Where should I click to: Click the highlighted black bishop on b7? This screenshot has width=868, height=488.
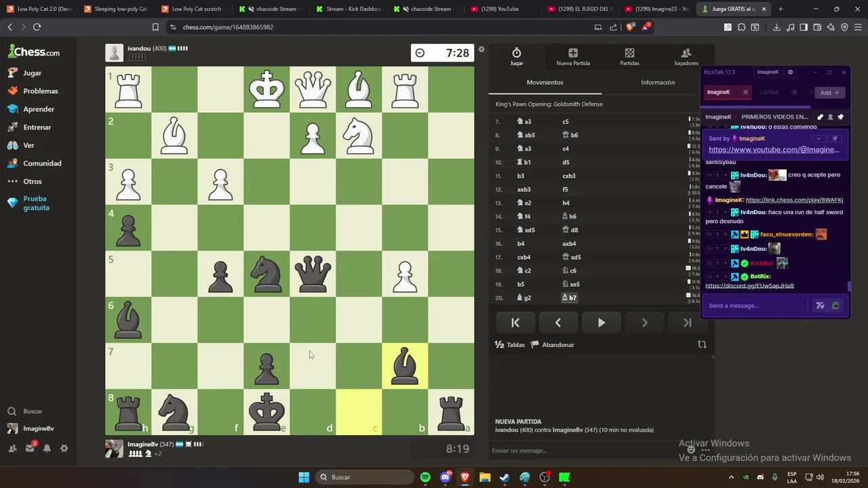(405, 365)
